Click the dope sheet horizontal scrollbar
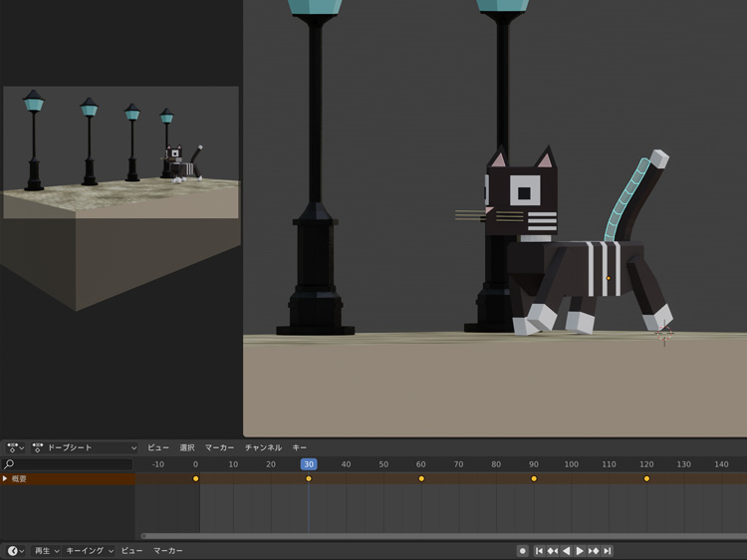The image size is (747, 560). pyautogui.click(x=438, y=536)
